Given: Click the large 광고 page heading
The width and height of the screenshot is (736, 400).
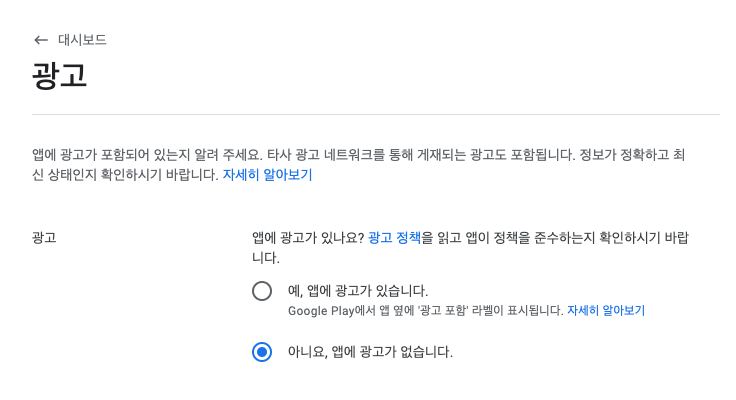Looking at the screenshot, I should tap(60, 76).
